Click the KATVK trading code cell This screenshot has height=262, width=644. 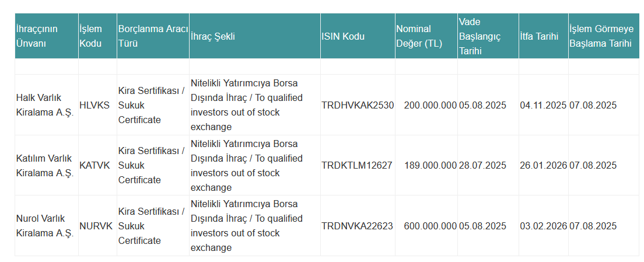coord(97,166)
